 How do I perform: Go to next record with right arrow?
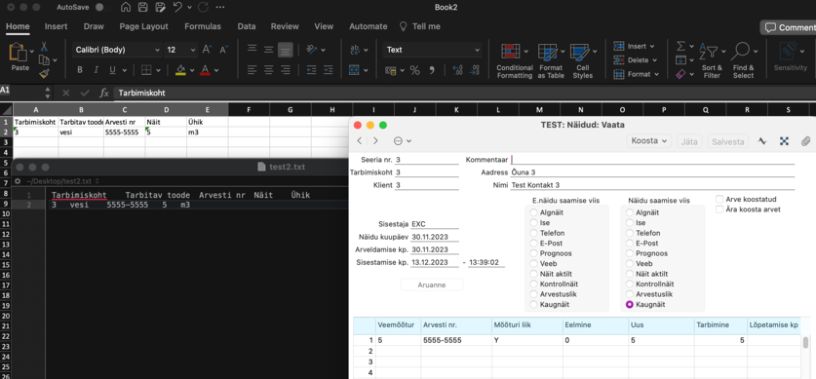tap(376, 141)
